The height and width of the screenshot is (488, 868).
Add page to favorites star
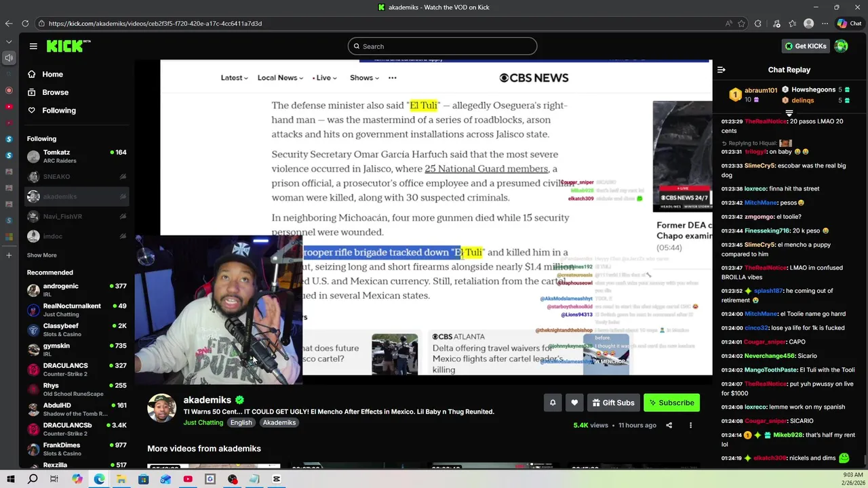click(x=742, y=23)
